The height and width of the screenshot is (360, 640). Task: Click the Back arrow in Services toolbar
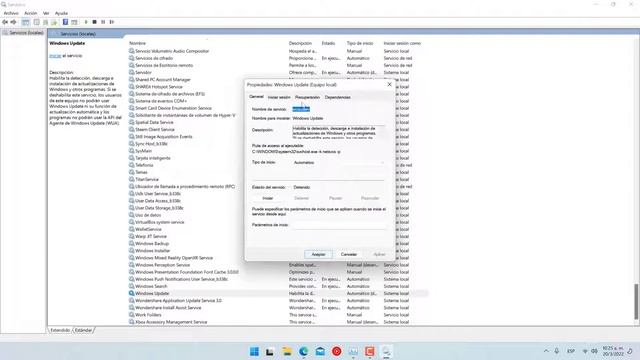click(x=5, y=22)
